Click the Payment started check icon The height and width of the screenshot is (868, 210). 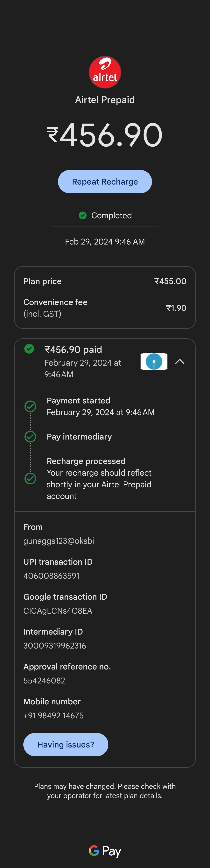30,406
